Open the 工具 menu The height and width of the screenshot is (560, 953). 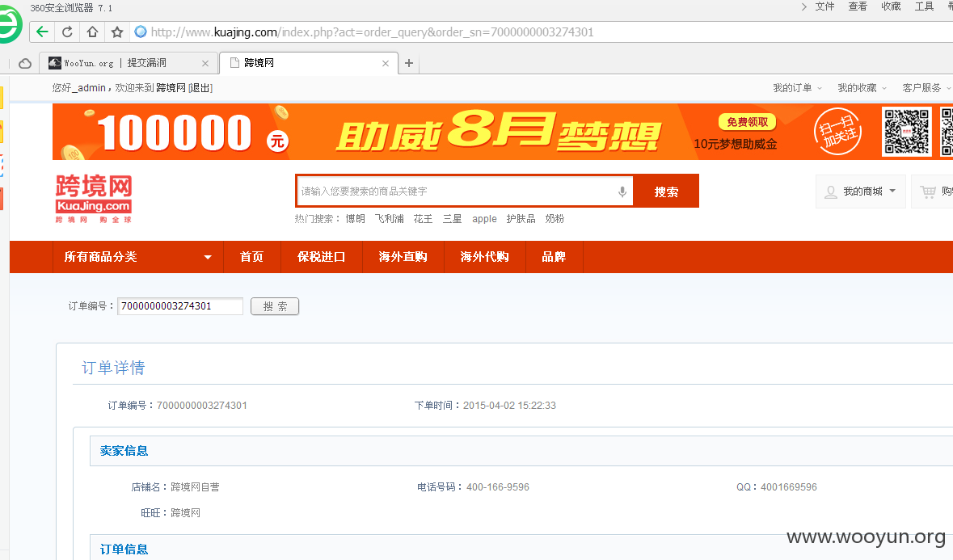pyautogui.click(x=925, y=6)
